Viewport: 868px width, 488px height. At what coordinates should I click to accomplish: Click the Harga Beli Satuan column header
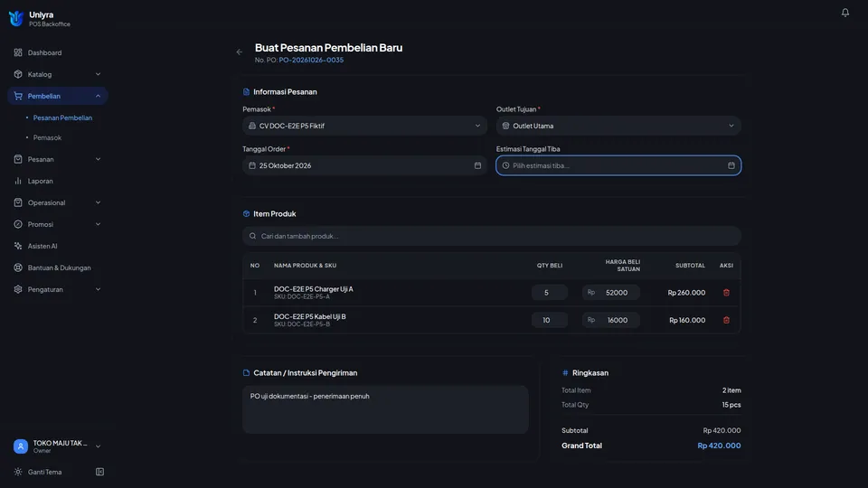pos(622,266)
